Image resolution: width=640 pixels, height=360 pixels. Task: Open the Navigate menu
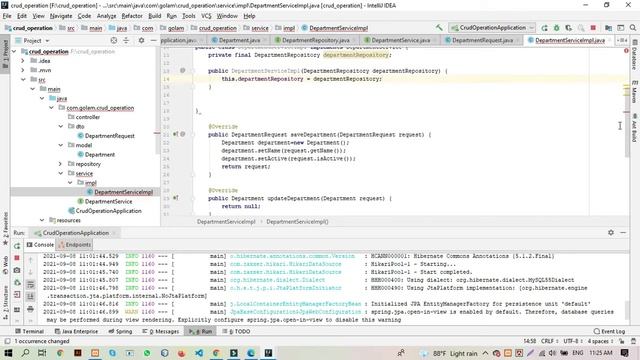[61, 16]
